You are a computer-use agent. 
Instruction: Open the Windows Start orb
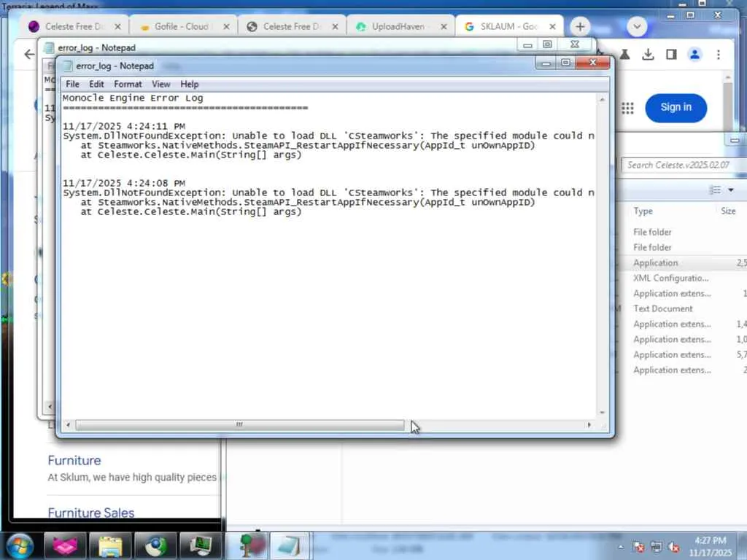point(20,546)
